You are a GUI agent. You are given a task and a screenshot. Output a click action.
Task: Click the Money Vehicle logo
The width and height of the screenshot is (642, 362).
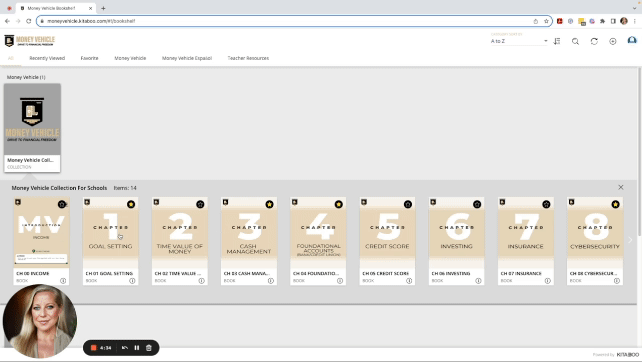tap(29, 41)
